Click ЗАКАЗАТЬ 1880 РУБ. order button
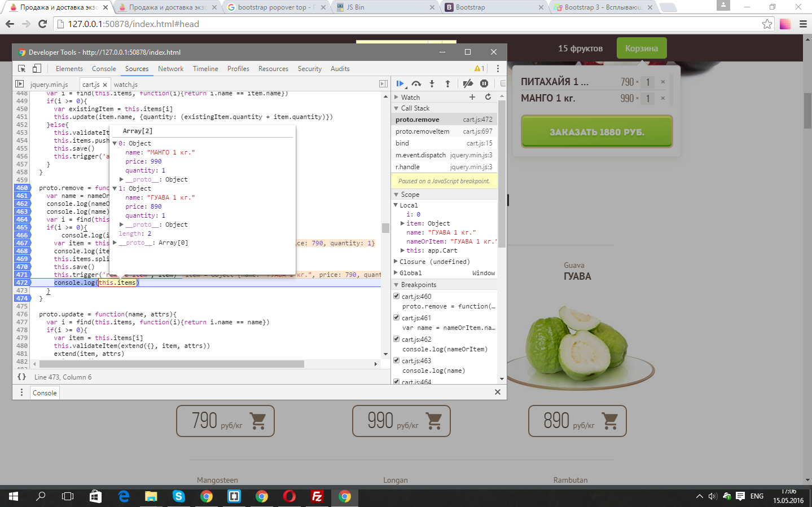 click(x=597, y=132)
